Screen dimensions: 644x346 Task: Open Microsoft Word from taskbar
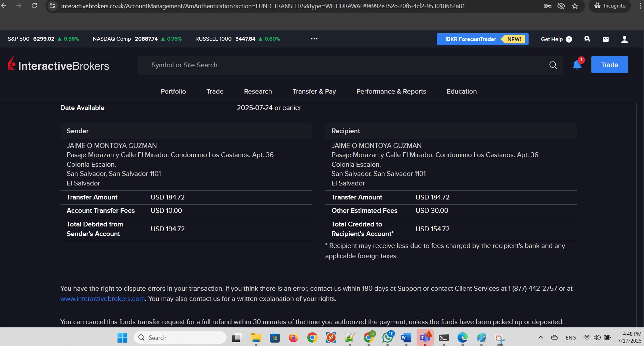406,338
